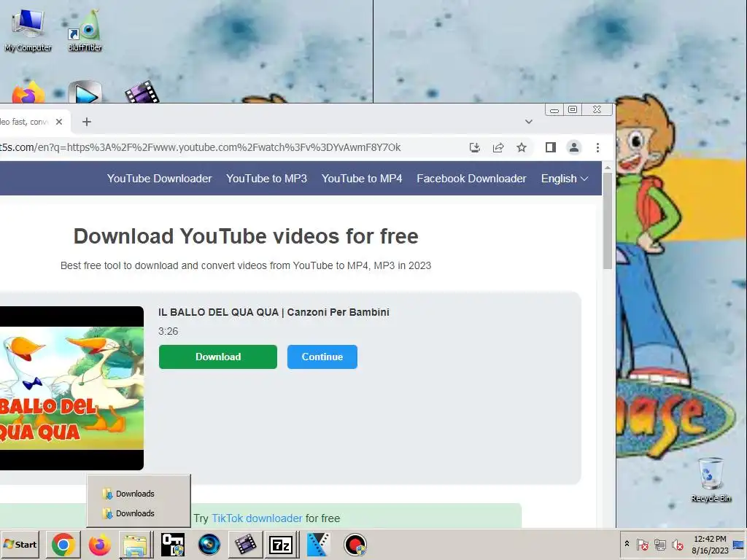Screen dimensions: 747x560
Task: Open the film clapper movie editor taskbar icon
Action: click(245, 545)
